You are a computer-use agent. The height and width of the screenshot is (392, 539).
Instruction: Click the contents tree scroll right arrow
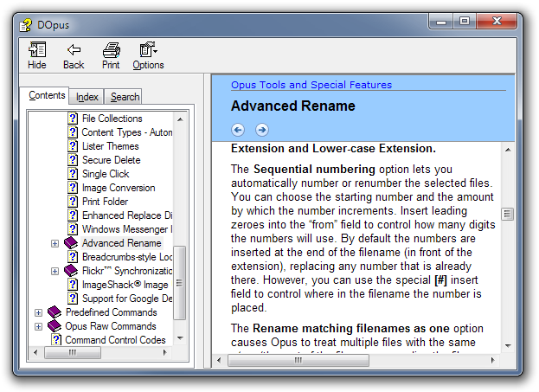pos(164,352)
